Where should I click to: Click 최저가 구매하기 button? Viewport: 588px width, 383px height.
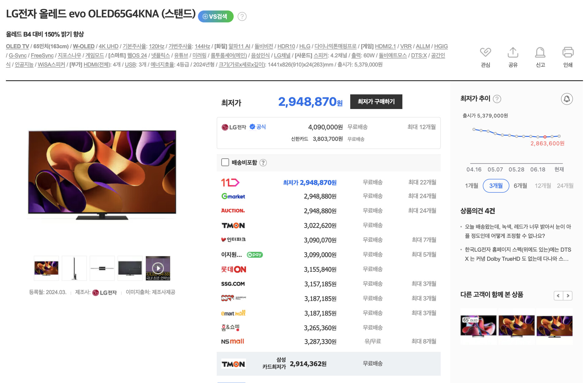pos(376,102)
